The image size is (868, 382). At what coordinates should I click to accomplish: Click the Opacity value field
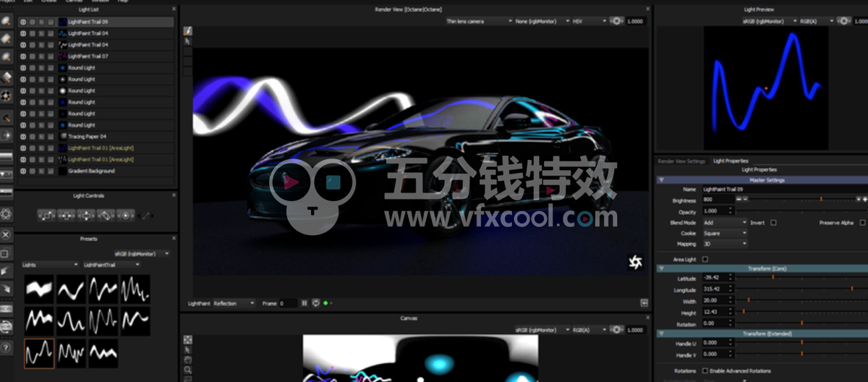tap(717, 212)
